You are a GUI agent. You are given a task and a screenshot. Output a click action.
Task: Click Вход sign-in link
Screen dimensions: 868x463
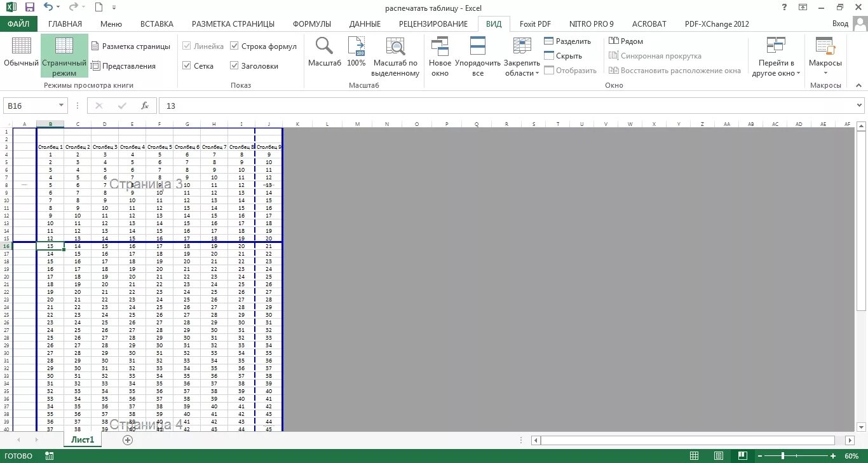[840, 24]
